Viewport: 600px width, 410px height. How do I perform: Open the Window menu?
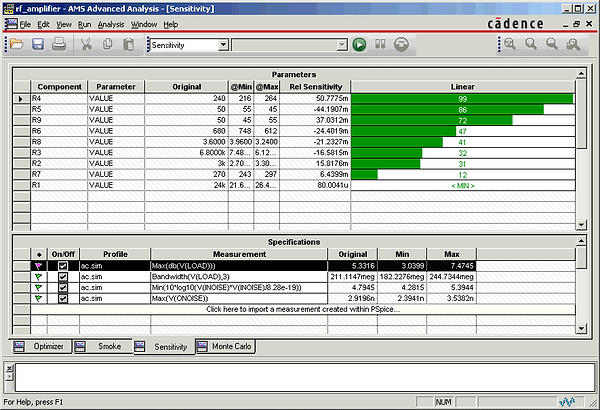(144, 25)
